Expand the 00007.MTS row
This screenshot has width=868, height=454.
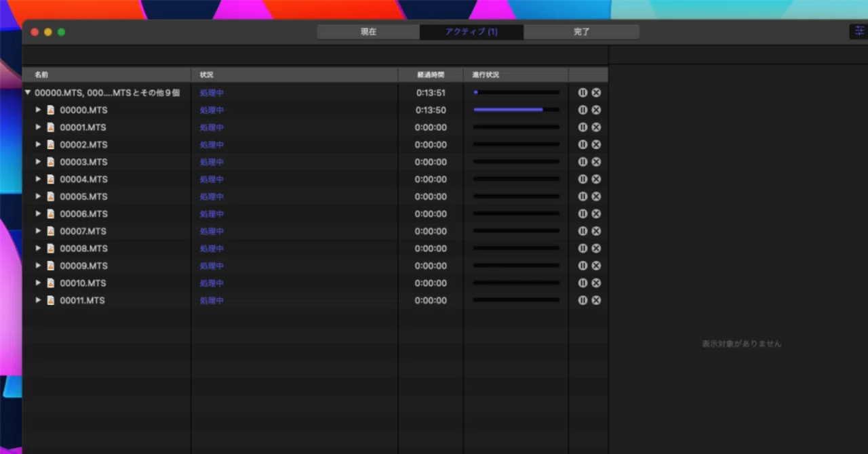click(39, 231)
